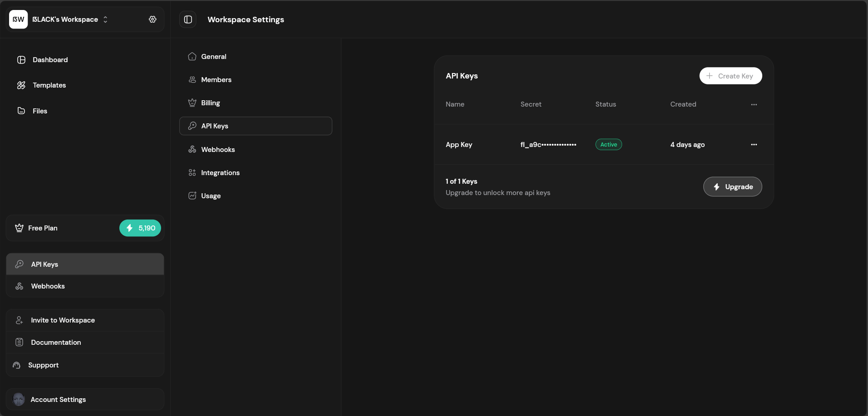Click Invite to Workspace
This screenshot has height=416, width=868.
point(85,320)
